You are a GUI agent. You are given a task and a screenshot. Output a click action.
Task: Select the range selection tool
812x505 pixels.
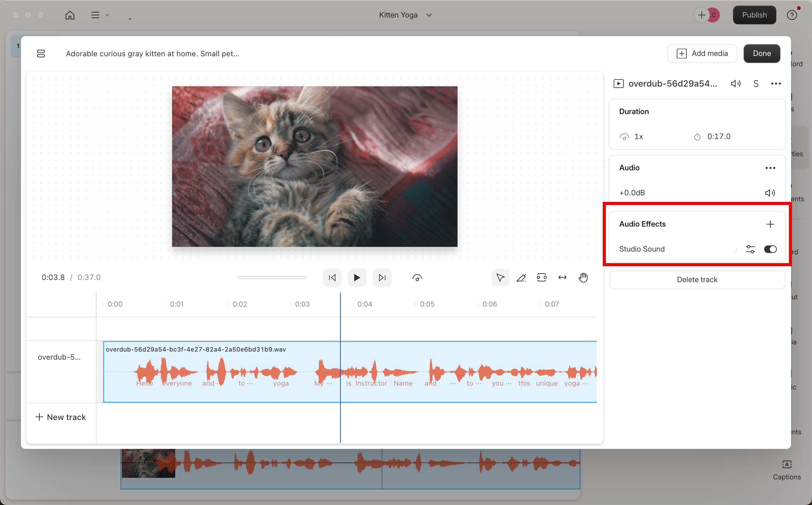coord(541,277)
